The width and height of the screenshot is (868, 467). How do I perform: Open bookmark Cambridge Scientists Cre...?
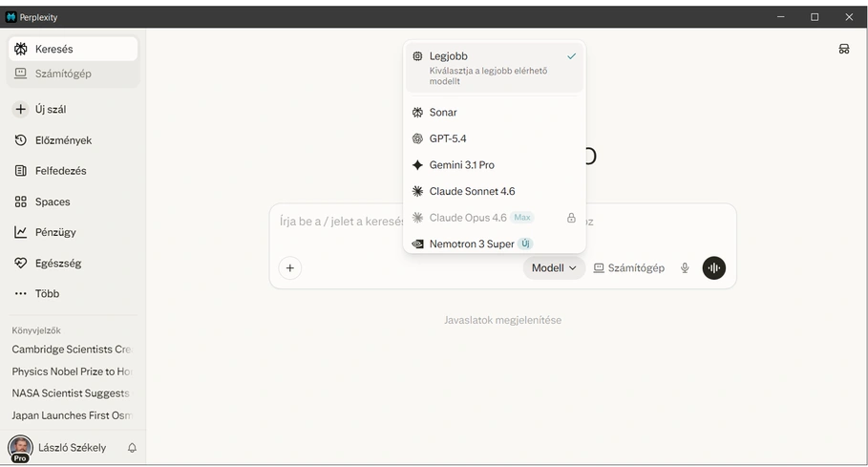pyautogui.click(x=72, y=350)
